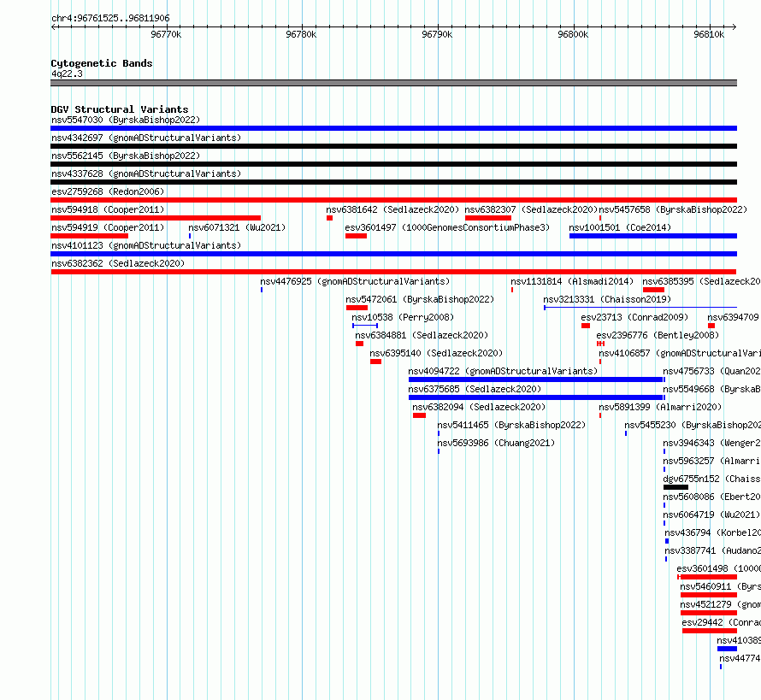This screenshot has height=700, width=761.
Task: Open nsv6395140 (Sedlazeck2020) variant
Action: [436, 353]
